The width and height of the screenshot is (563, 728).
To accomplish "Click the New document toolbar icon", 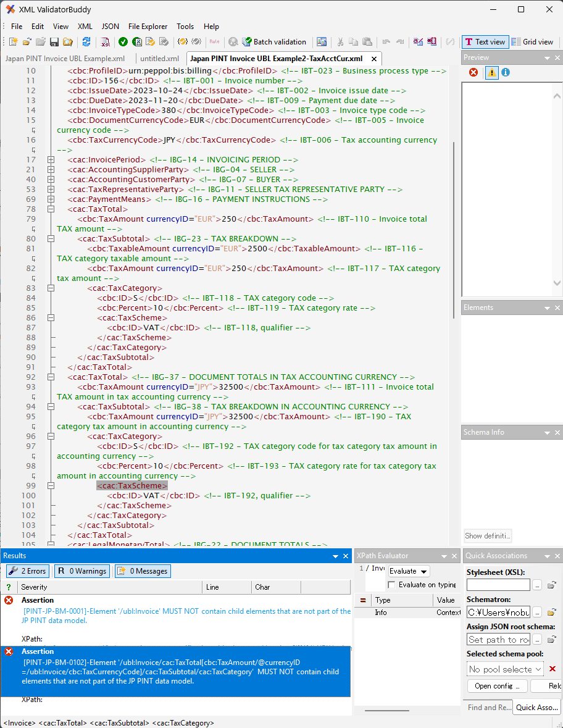I will tap(14, 42).
